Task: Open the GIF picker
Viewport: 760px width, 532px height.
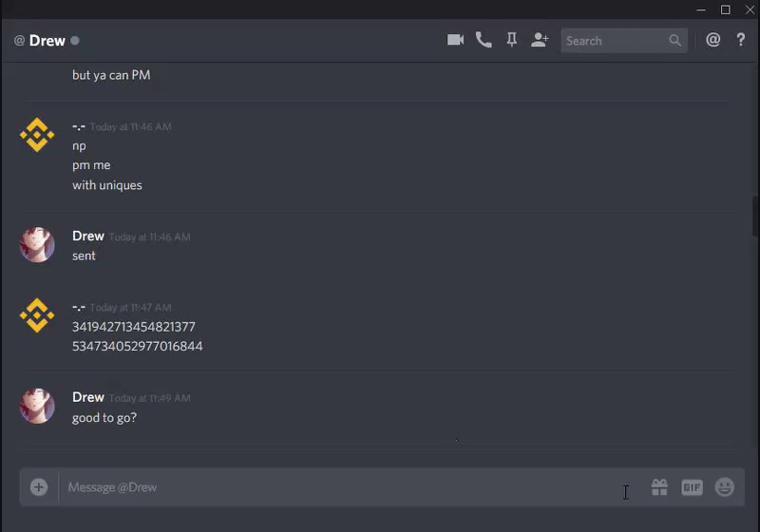Action: pyautogui.click(x=692, y=487)
